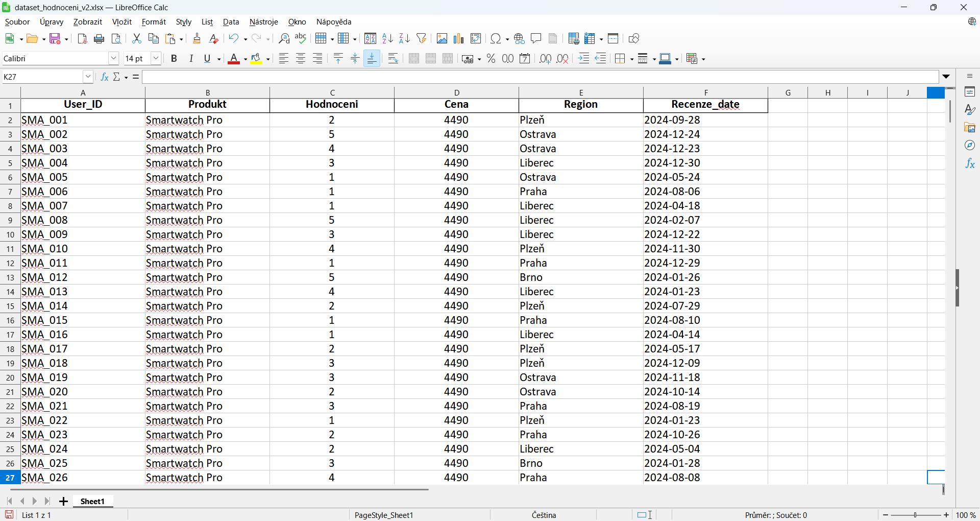
Task: Click the AutoFilter funnel icon
Action: [422, 39]
